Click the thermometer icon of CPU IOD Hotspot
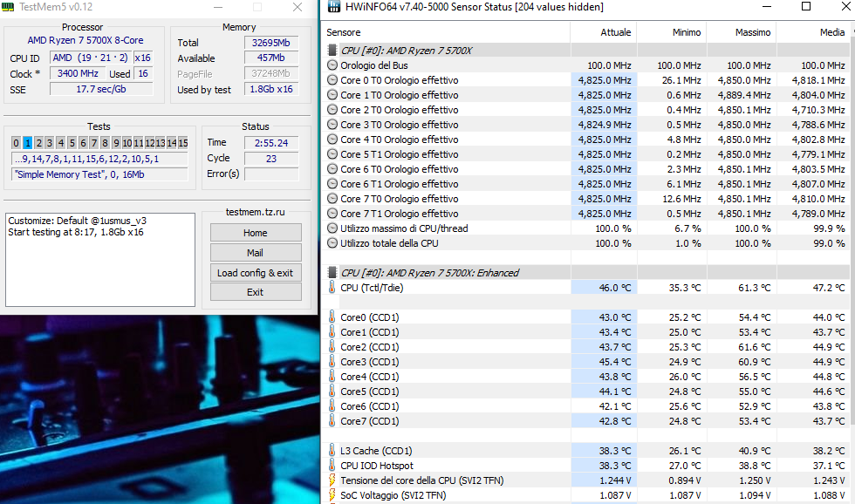855x504 pixels. click(332, 465)
